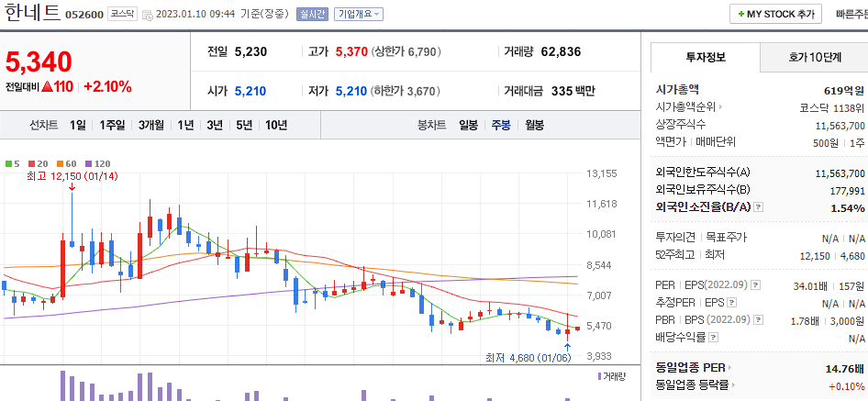Click the 3,933 price axis label

point(599,356)
